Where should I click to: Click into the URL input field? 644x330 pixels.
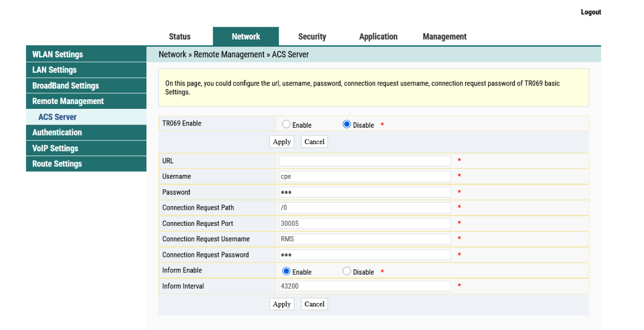(364, 161)
